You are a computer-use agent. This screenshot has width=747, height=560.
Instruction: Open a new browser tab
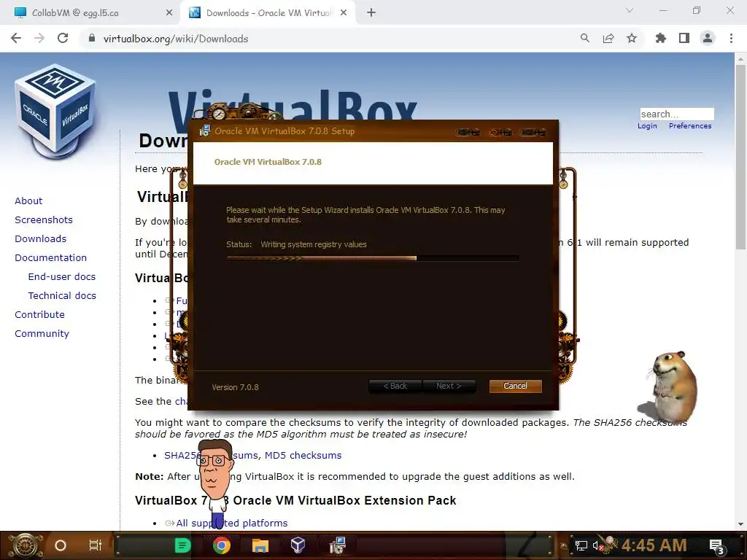click(371, 13)
